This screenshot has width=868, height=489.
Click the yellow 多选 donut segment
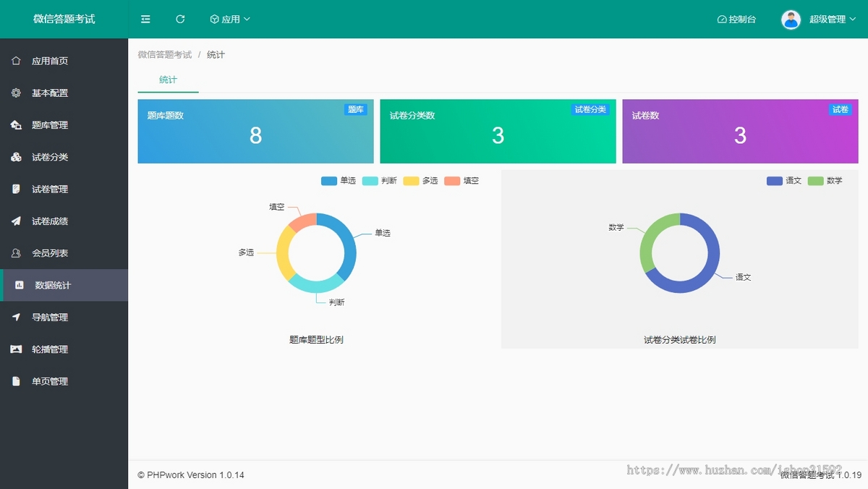pos(283,254)
